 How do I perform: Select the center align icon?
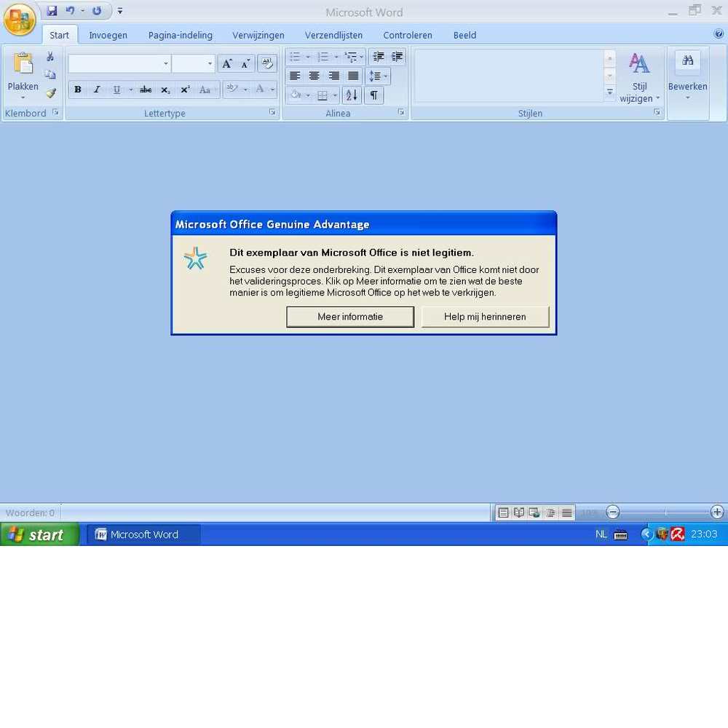[x=314, y=76]
